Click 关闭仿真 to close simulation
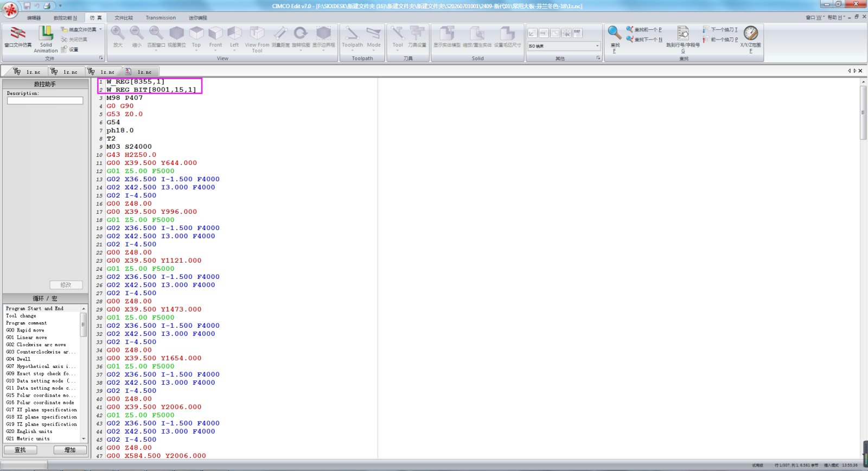This screenshot has width=868, height=471. tap(74, 39)
